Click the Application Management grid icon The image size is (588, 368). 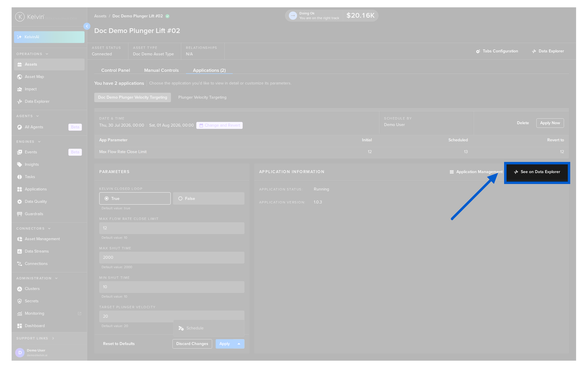pyautogui.click(x=451, y=172)
